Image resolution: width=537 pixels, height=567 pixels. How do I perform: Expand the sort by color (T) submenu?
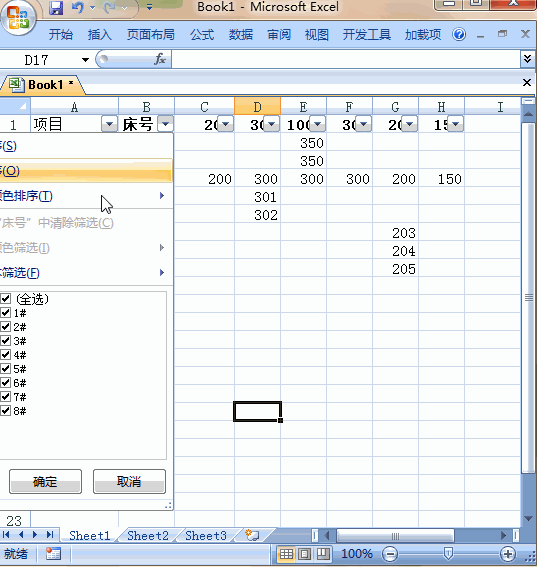86,196
